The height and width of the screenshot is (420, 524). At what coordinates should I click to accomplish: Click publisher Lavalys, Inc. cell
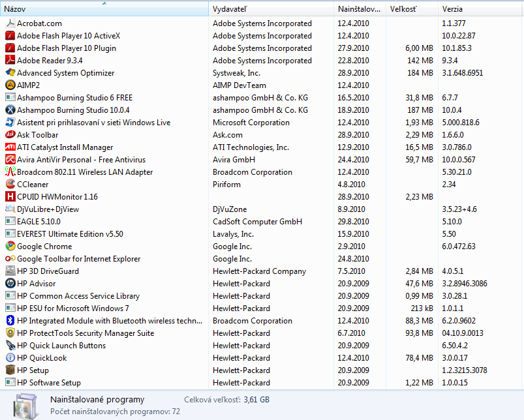coord(233,234)
